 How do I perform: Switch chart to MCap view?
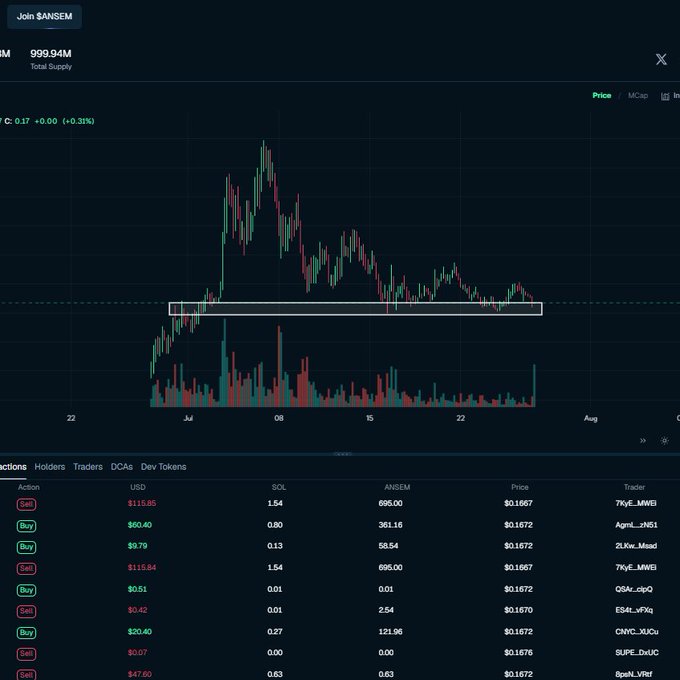(638, 95)
